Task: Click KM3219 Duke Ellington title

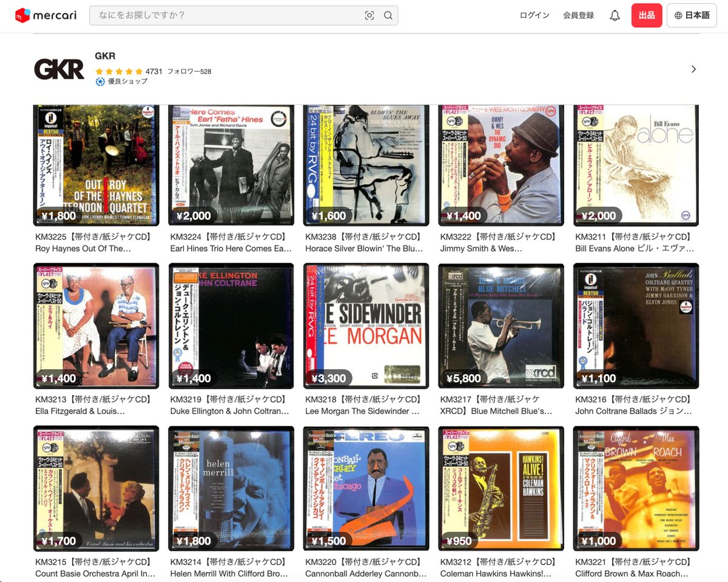Action: pyautogui.click(x=230, y=405)
